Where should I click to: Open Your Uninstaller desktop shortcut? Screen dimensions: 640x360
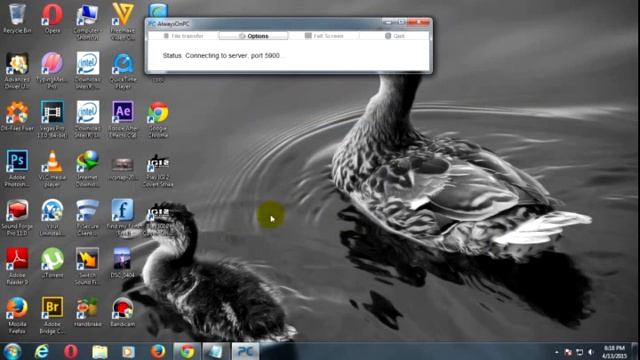pyautogui.click(x=52, y=218)
